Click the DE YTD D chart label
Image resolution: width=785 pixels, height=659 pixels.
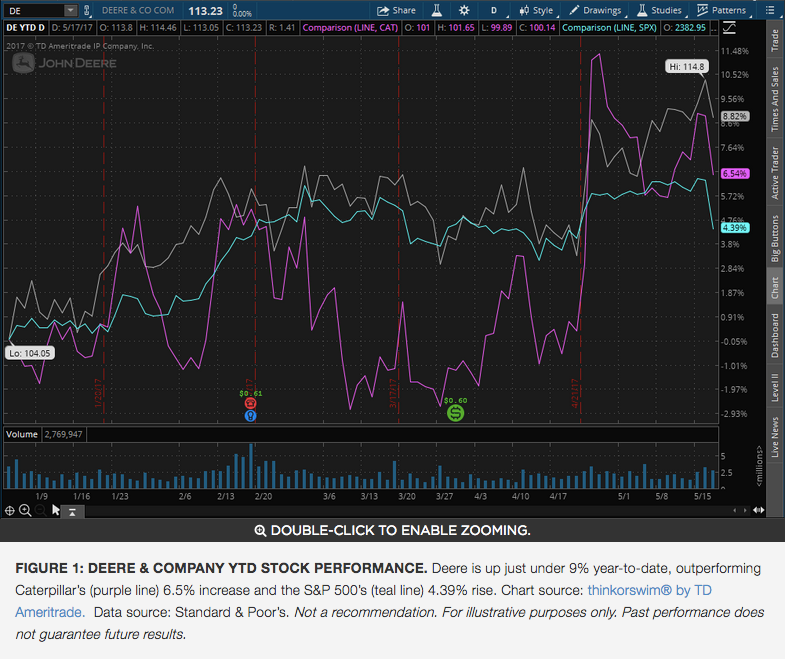(x=26, y=28)
